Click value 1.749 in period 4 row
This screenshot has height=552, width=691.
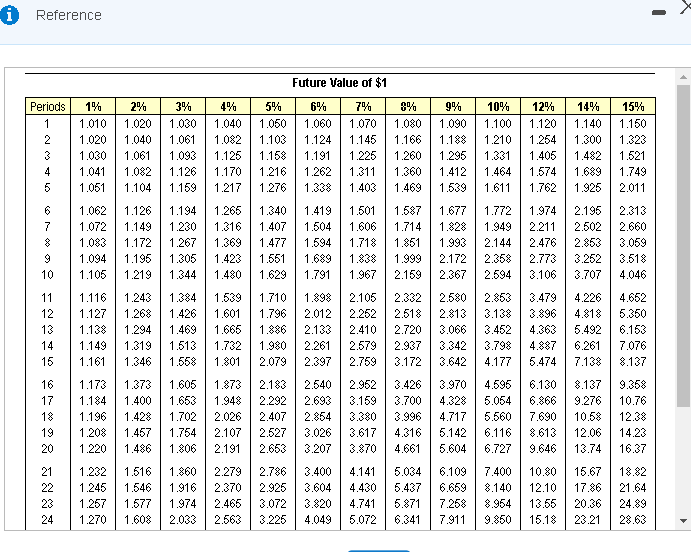[x=632, y=172]
